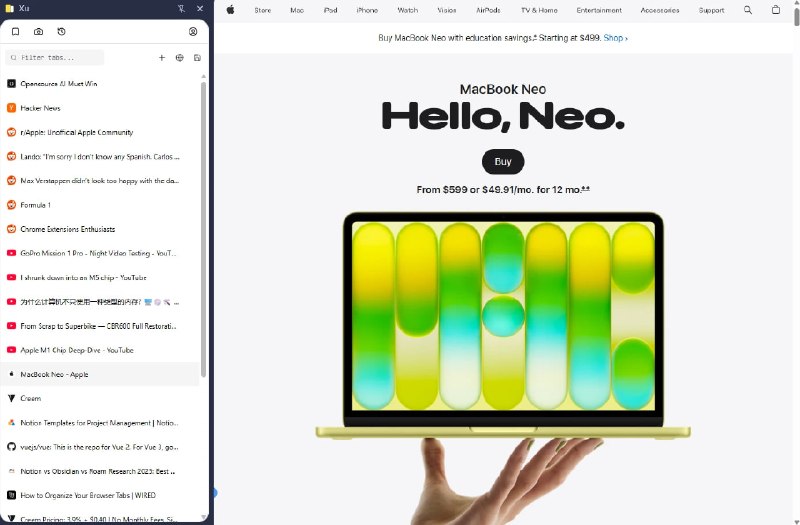Open the TV & Home menu item

tap(539, 10)
